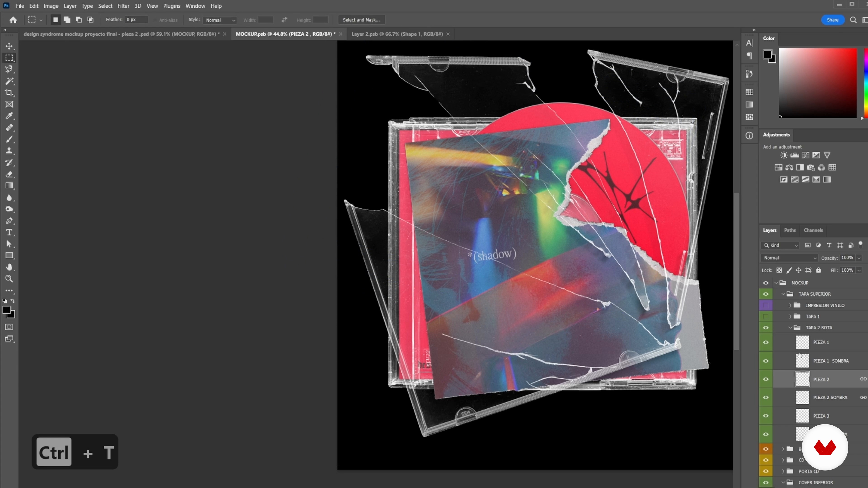
Task: Select the Blur tool
Action: point(9,197)
